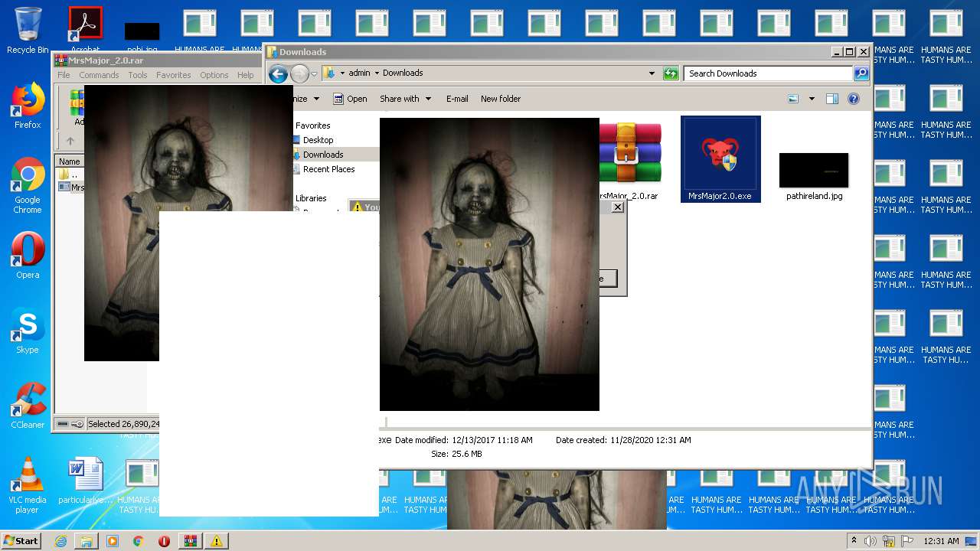
Task: Open the Tools menu in WinRAR
Action: [138, 75]
